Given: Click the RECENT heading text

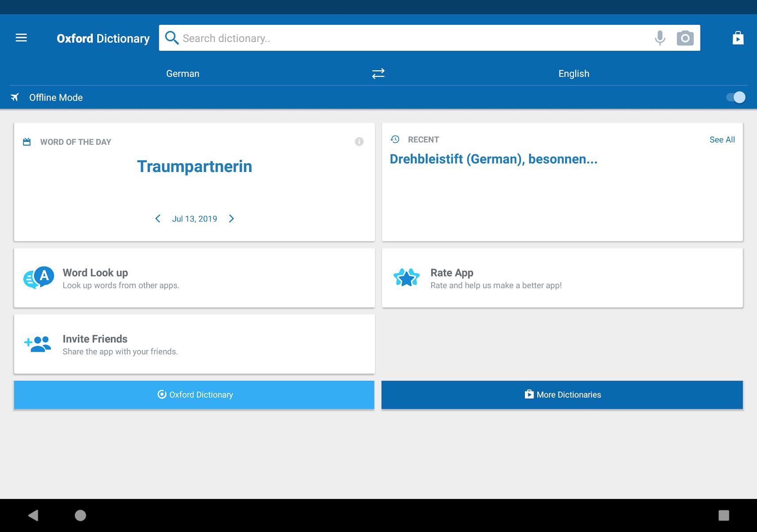Looking at the screenshot, I should 423,140.
